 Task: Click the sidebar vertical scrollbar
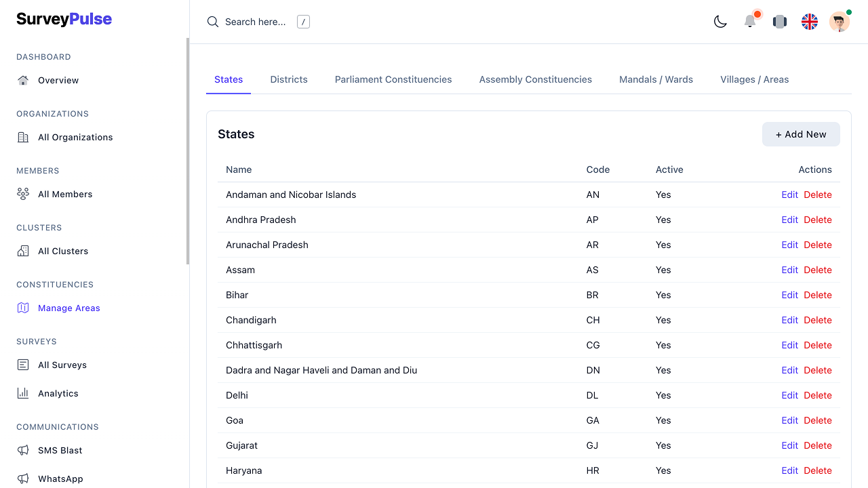pos(188,150)
